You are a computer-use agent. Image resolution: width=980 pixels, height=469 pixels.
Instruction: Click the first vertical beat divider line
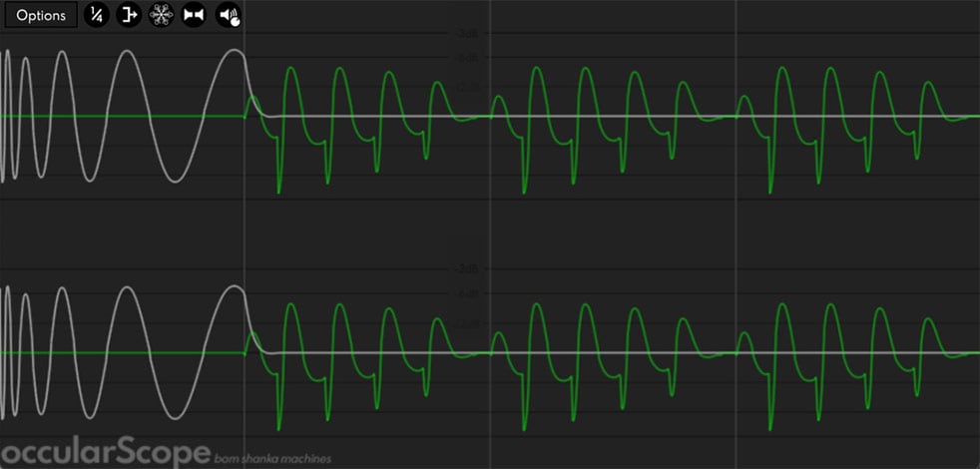pos(244,234)
